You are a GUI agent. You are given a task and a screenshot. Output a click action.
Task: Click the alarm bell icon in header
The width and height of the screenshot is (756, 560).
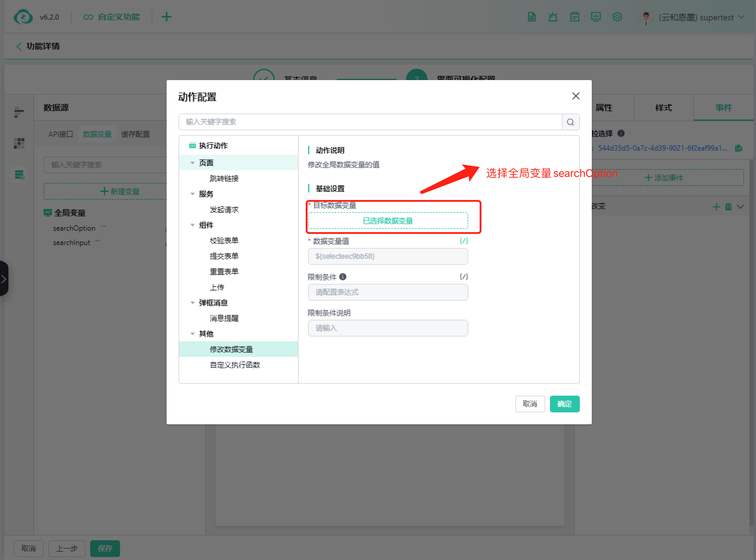coord(553,17)
